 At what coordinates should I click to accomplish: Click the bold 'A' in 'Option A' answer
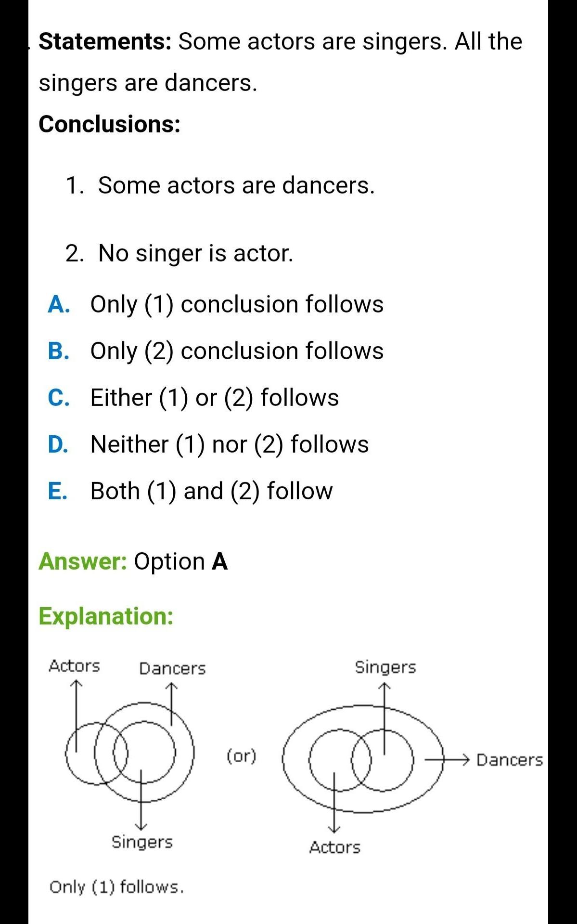click(x=219, y=561)
